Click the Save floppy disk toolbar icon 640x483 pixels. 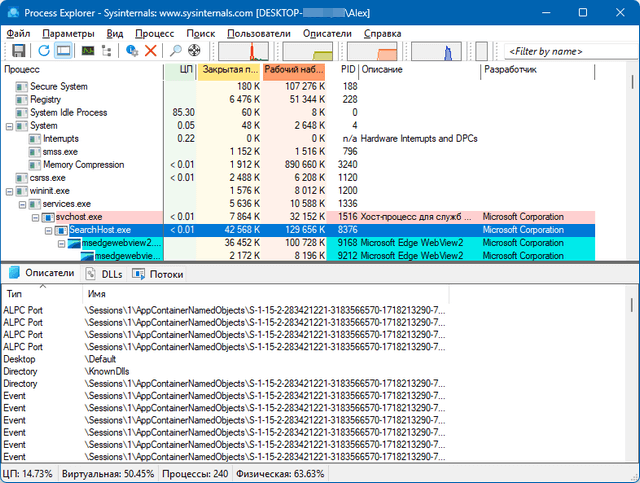pos(19,51)
